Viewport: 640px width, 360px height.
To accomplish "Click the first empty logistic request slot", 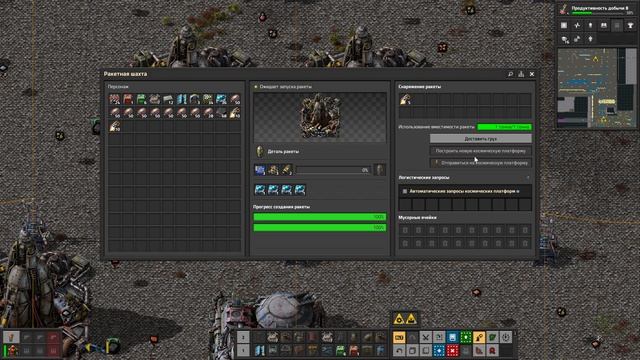I will 405,204.
